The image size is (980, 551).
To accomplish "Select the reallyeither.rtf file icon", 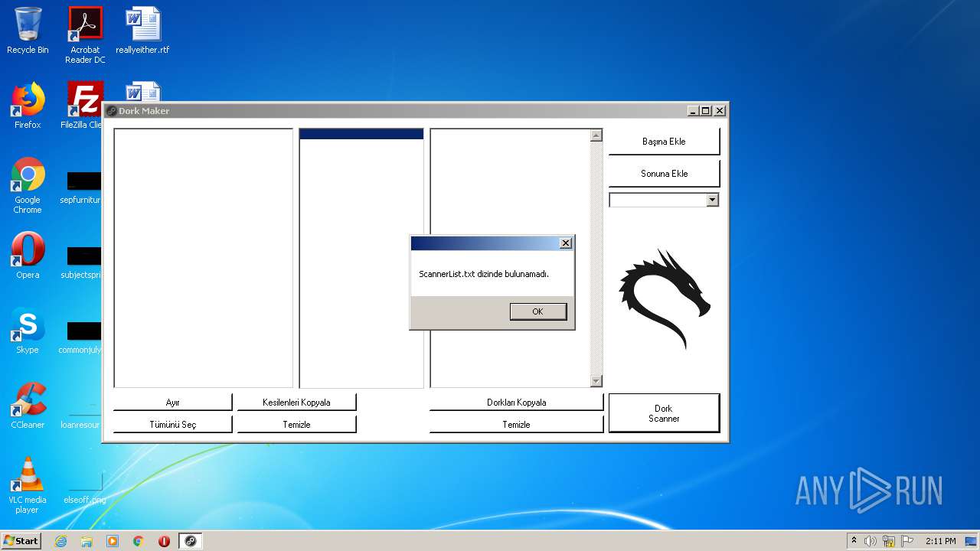I will 142,31.
